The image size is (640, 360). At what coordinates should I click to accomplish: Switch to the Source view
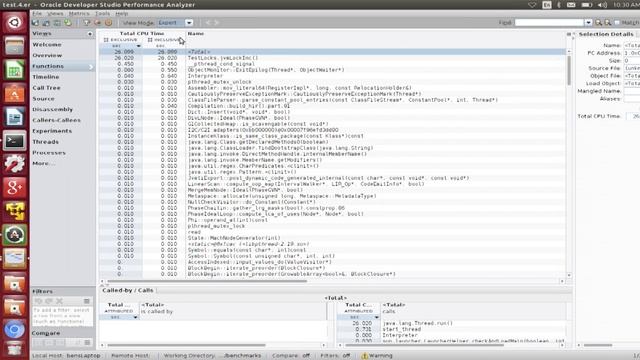click(x=43, y=99)
